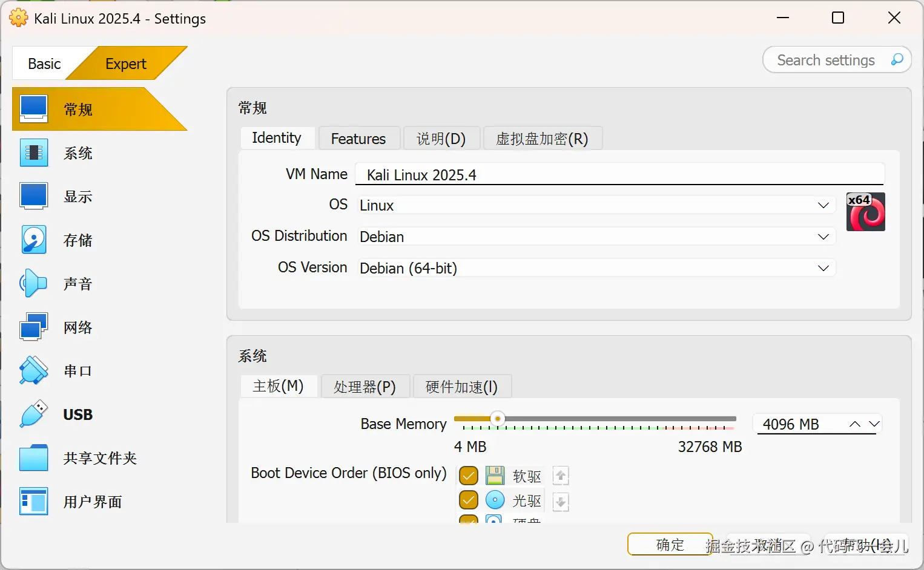Image resolution: width=924 pixels, height=570 pixels.
Task: Toggle the 软驱 floppy boot checkbox
Action: 469,476
